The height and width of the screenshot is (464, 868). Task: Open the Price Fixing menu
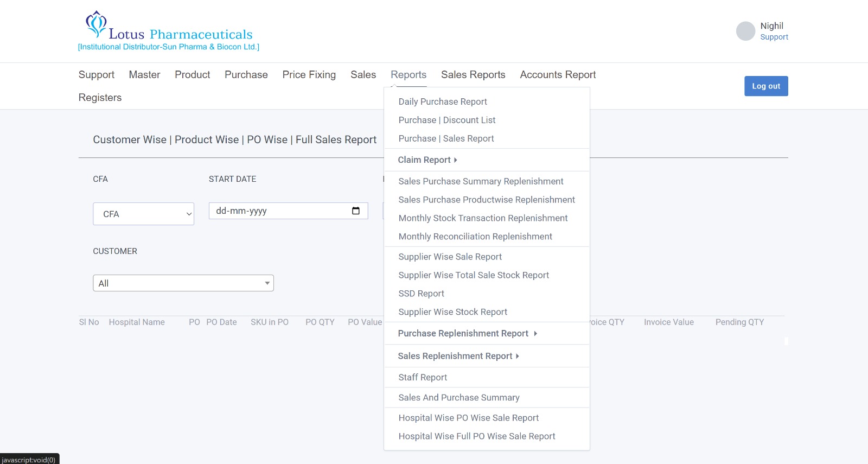(309, 75)
